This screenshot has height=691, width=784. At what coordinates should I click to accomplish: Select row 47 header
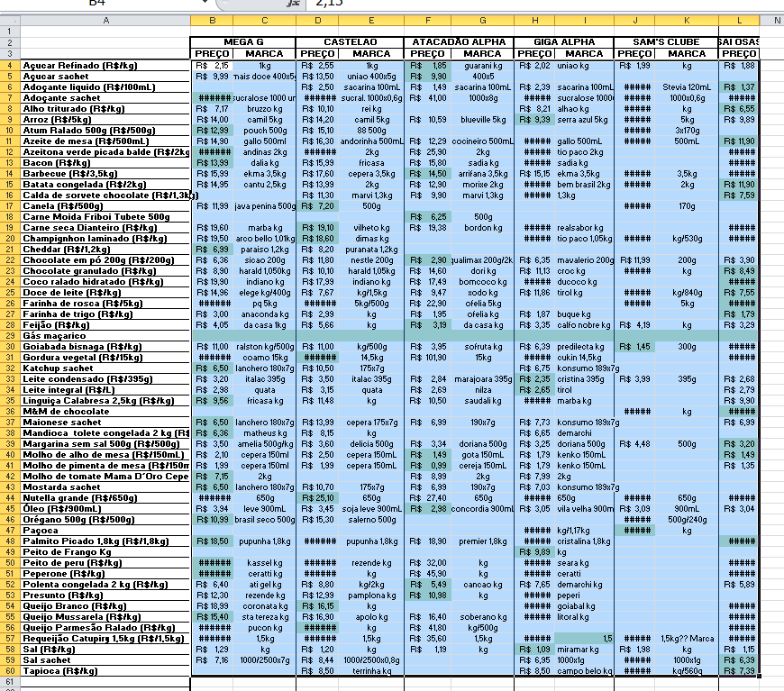(x=10, y=531)
